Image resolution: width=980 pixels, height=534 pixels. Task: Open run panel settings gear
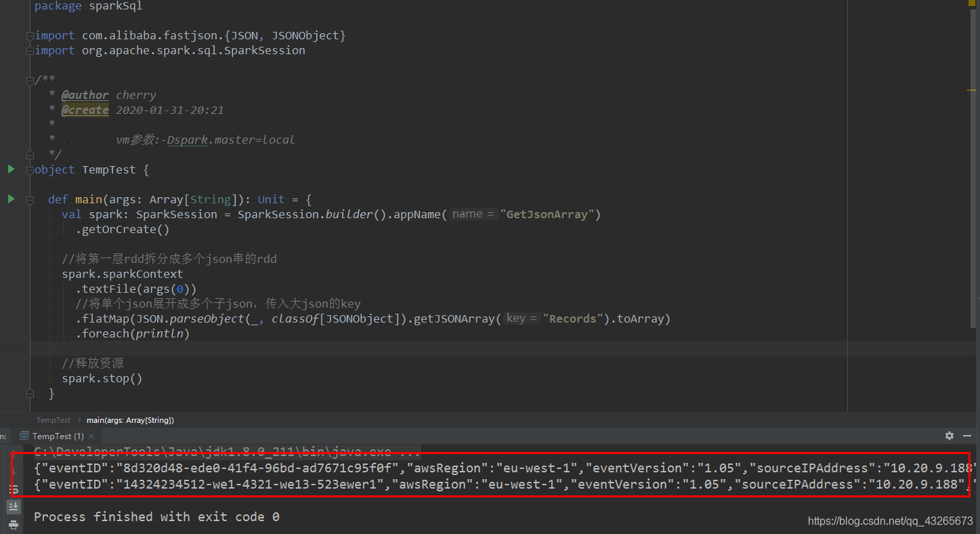click(950, 436)
